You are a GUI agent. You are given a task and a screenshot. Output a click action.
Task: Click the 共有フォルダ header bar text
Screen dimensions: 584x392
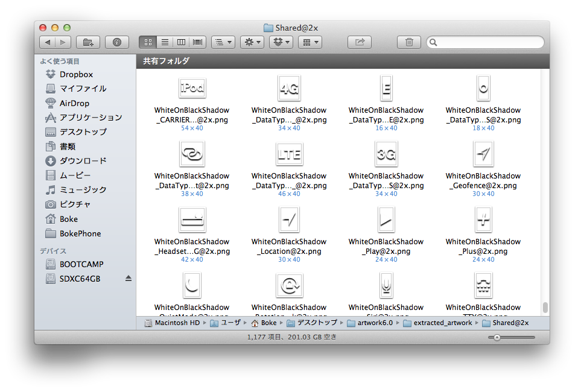[166, 61]
